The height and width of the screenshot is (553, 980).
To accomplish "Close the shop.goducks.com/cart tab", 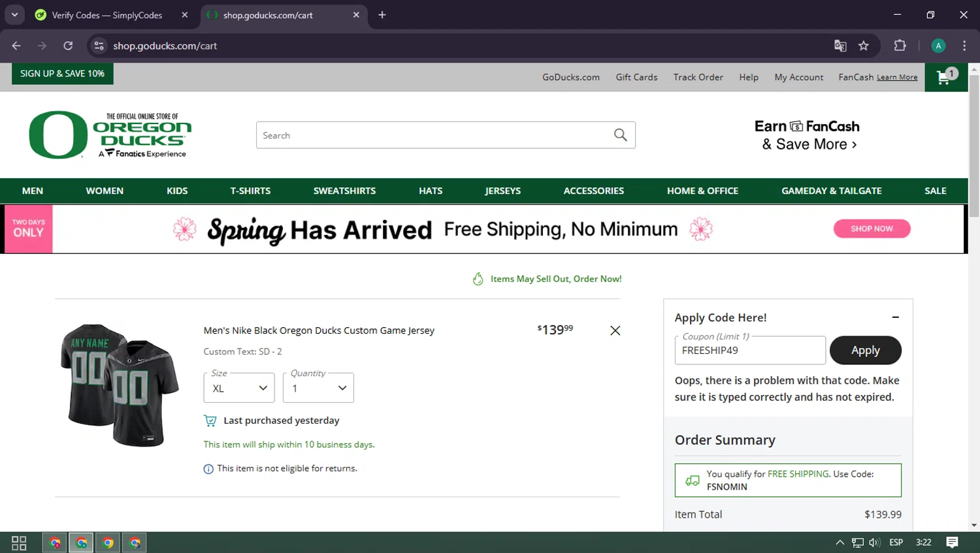I will click(x=356, y=15).
